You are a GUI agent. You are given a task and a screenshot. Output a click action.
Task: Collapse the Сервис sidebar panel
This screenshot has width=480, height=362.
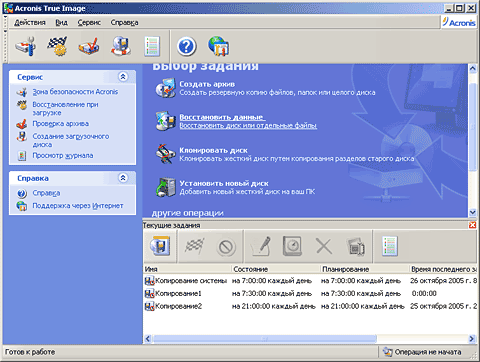click(123, 77)
